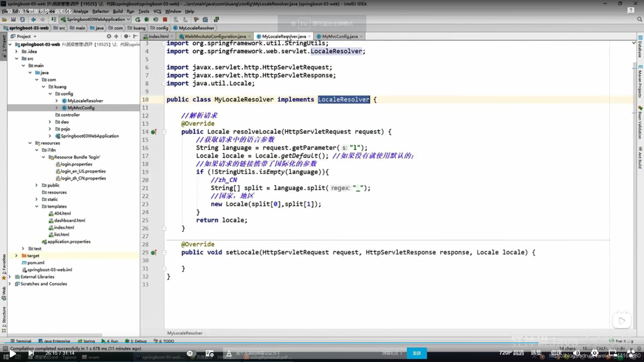Screen dimensions: 644x362
Task: Open the Ant Build side panel
Action: coord(640,158)
